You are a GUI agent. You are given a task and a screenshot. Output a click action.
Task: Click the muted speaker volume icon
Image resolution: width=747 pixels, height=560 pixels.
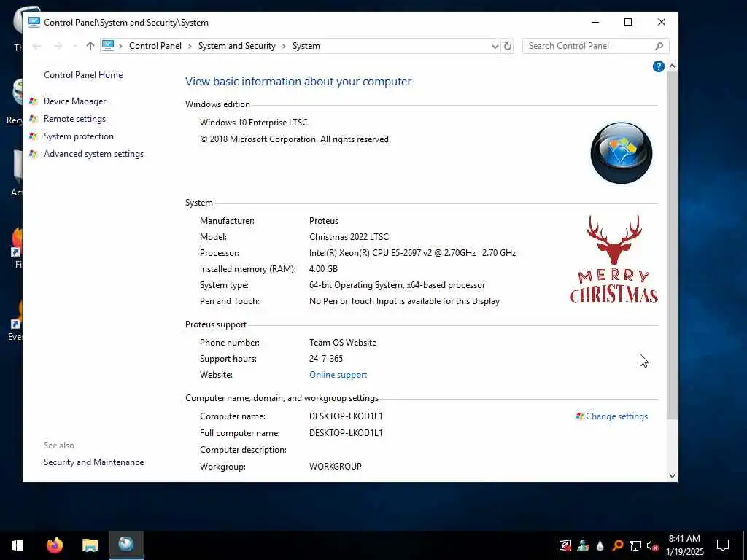point(652,545)
